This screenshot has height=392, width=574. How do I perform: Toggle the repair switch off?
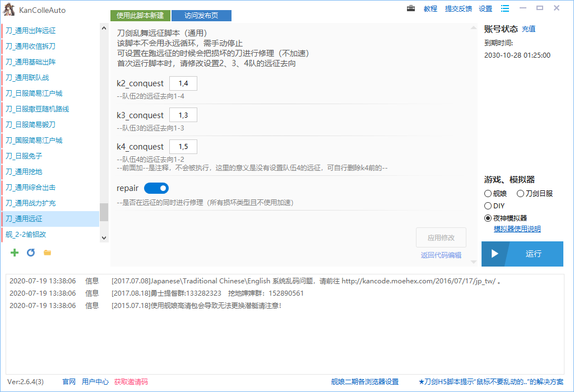[x=156, y=188]
